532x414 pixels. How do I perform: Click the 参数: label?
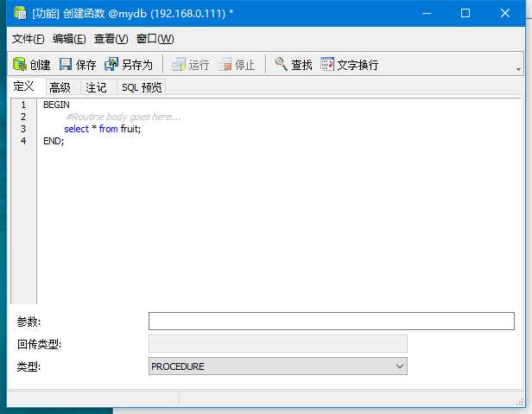(x=28, y=322)
